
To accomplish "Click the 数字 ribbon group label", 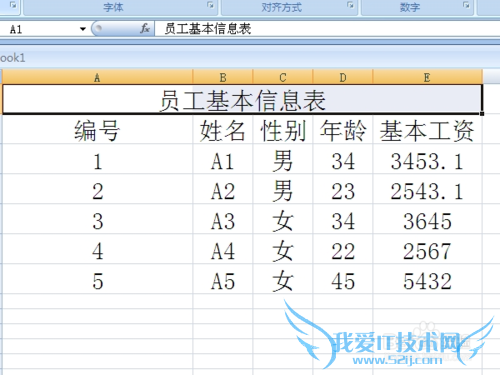I will click(410, 7).
